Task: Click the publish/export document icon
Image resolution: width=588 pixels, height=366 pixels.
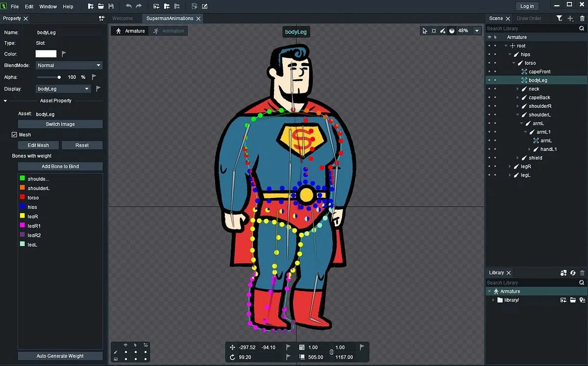Action: point(195,6)
